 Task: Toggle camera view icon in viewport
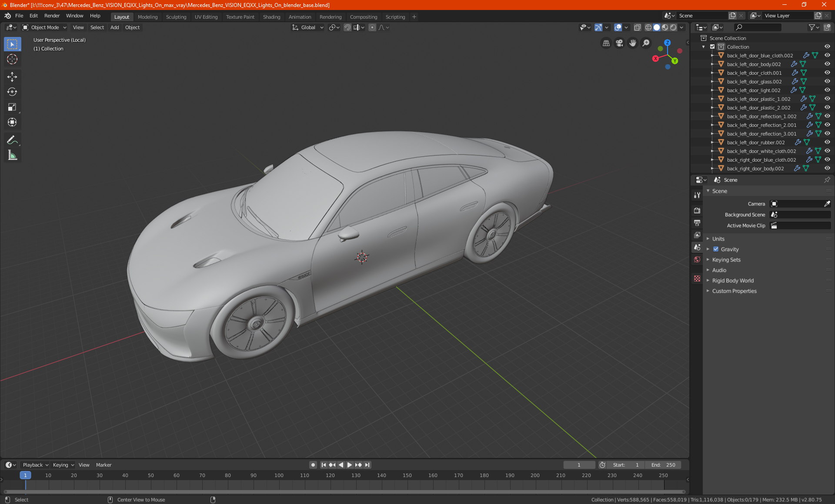pyautogui.click(x=619, y=43)
